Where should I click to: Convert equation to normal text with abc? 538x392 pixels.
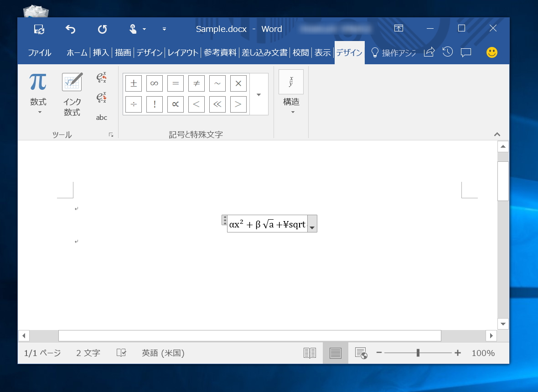coord(101,117)
